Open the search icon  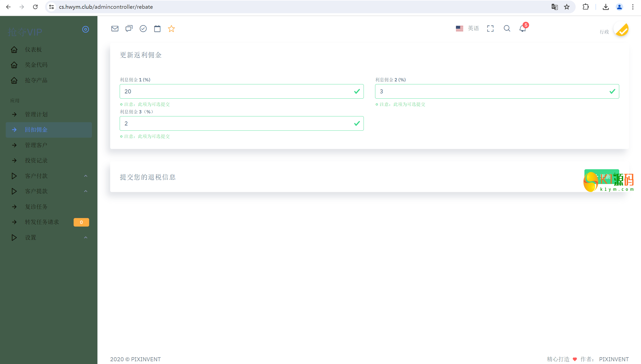tap(507, 28)
